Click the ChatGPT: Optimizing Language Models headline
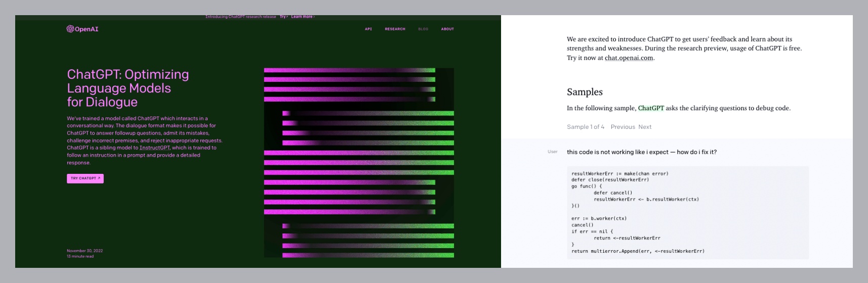 pyautogui.click(x=128, y=88)
